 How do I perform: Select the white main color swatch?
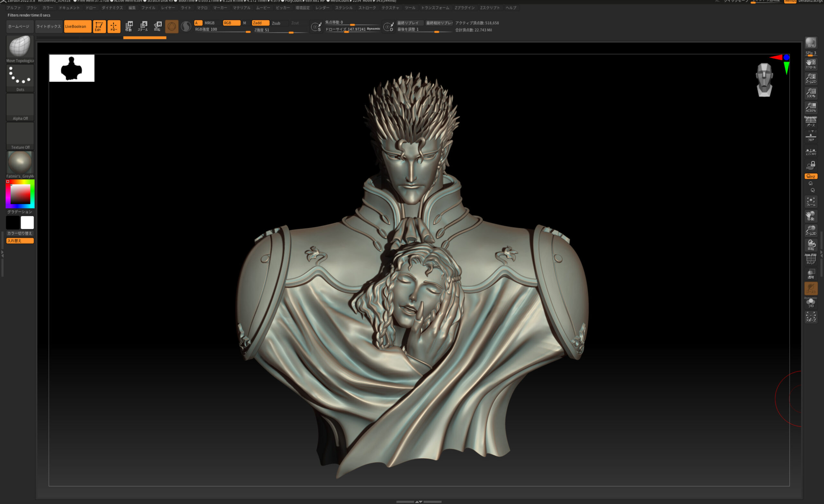27,222
